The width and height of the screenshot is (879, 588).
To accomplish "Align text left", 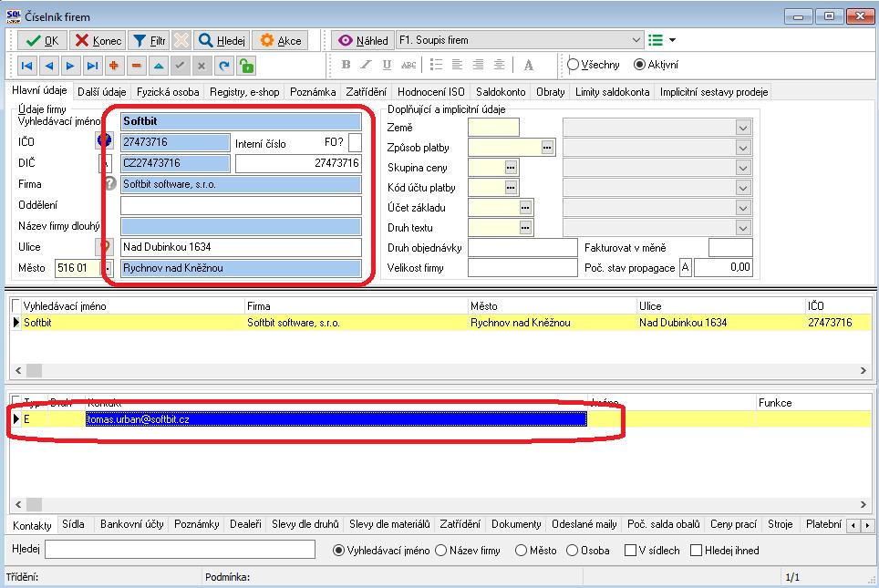I will 457,65.
